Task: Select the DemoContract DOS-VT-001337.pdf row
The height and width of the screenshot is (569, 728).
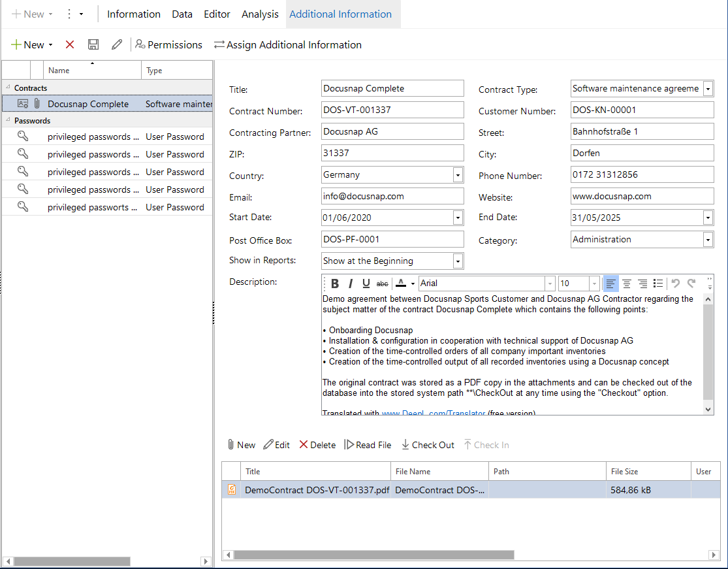Action: [471, 489]
